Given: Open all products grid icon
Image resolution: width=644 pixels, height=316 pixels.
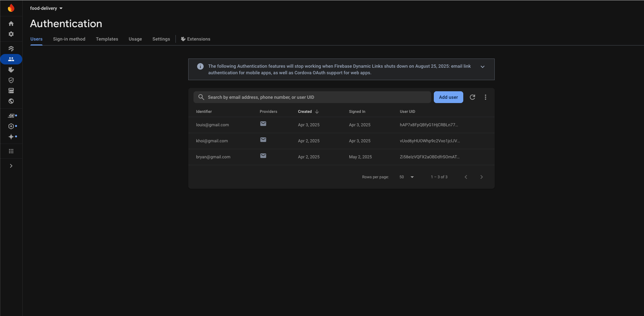Looking at the screenshot, I should 11,151.
